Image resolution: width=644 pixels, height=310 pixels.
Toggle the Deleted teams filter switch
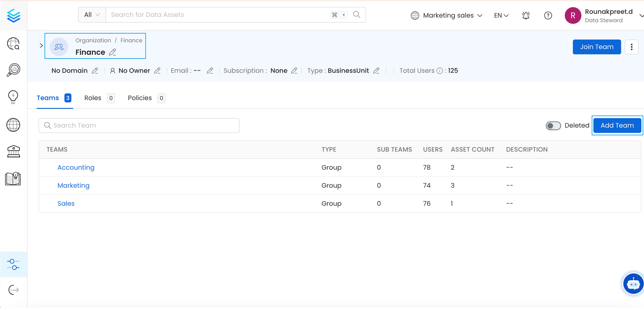tap(553, 125)
